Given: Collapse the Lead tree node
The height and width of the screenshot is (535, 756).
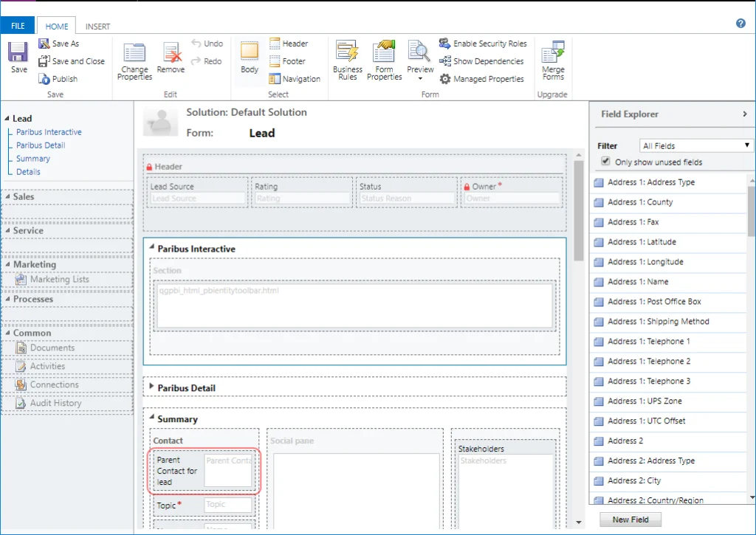Looking at the screenshot, I should click(7, 118).
